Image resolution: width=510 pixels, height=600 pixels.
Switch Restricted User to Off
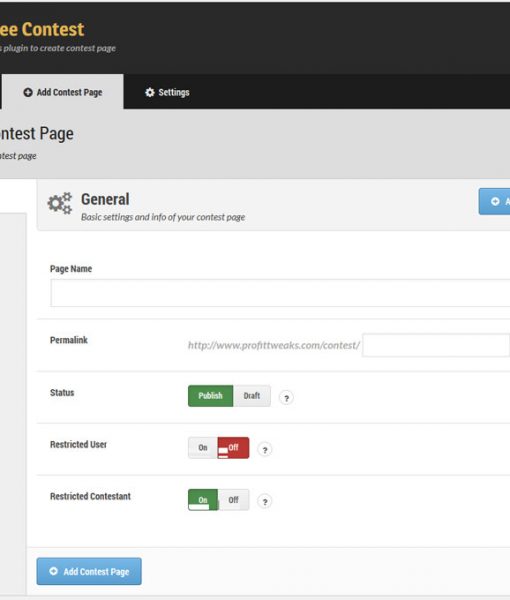coord(233,448)
